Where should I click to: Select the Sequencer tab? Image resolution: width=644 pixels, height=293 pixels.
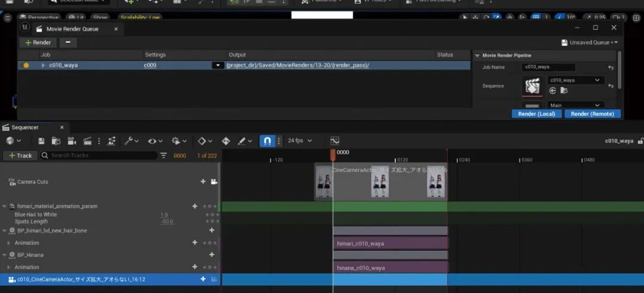pyautogui.click(x=24, y=127)
